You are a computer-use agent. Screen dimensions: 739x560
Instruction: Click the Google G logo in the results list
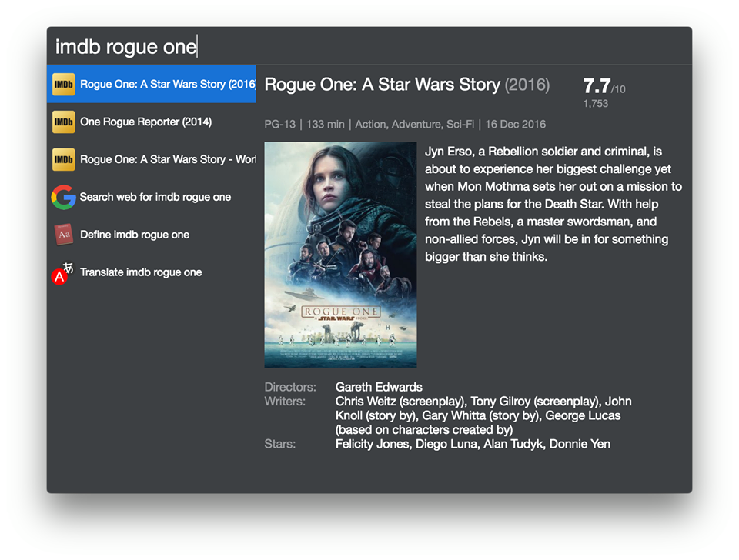[63, 197]
